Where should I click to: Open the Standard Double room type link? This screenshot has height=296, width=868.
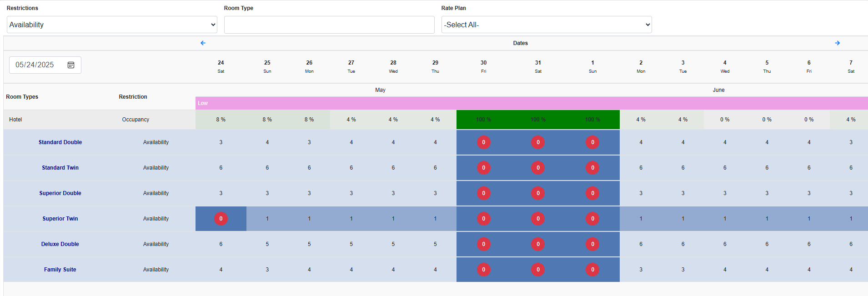point(60,142)
